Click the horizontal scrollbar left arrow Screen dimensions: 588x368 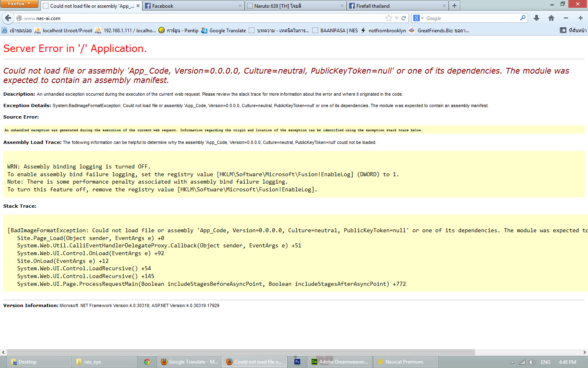tap(3, 352)
